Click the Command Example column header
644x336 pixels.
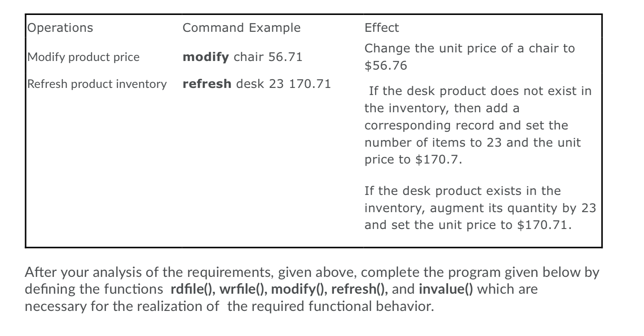[x=241, y=28]
